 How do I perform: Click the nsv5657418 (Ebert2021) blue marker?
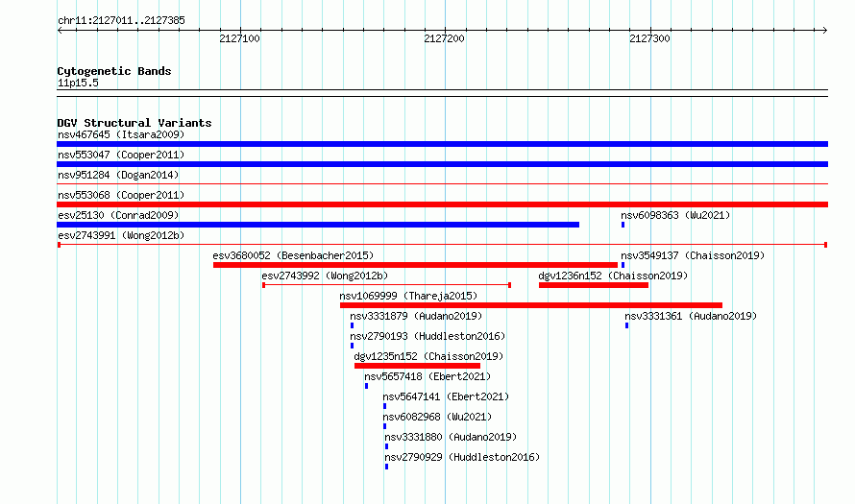tap(366, 386)
